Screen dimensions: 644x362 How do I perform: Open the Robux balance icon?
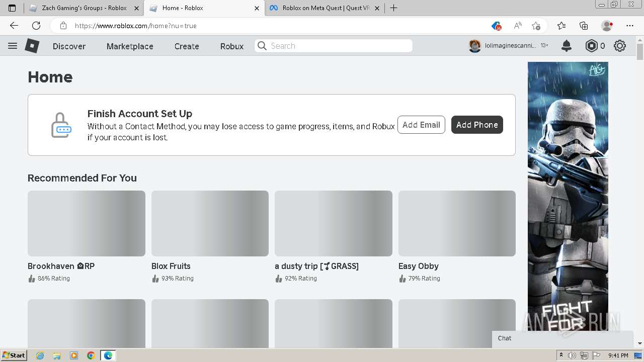tap(592, 46)
